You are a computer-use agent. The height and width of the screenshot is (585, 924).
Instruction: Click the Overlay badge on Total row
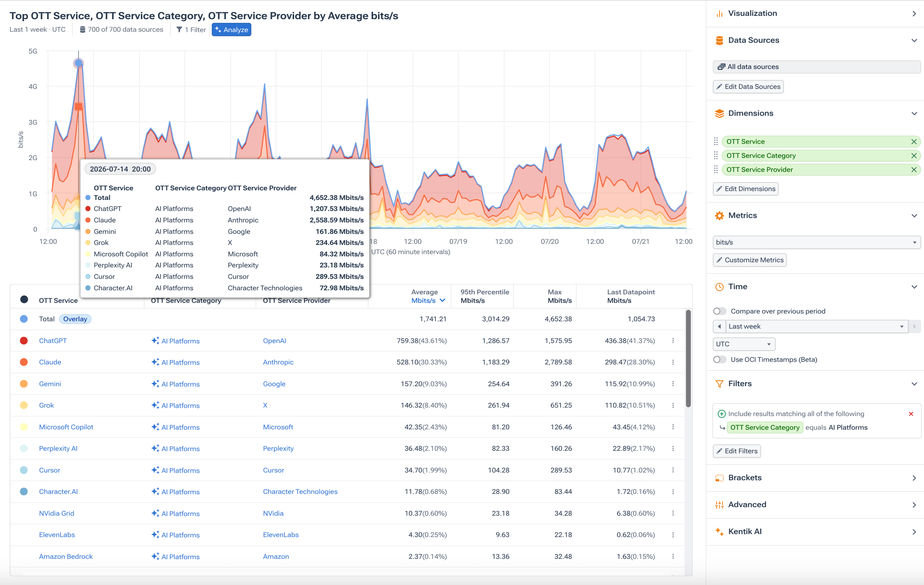tap(75, 319)
